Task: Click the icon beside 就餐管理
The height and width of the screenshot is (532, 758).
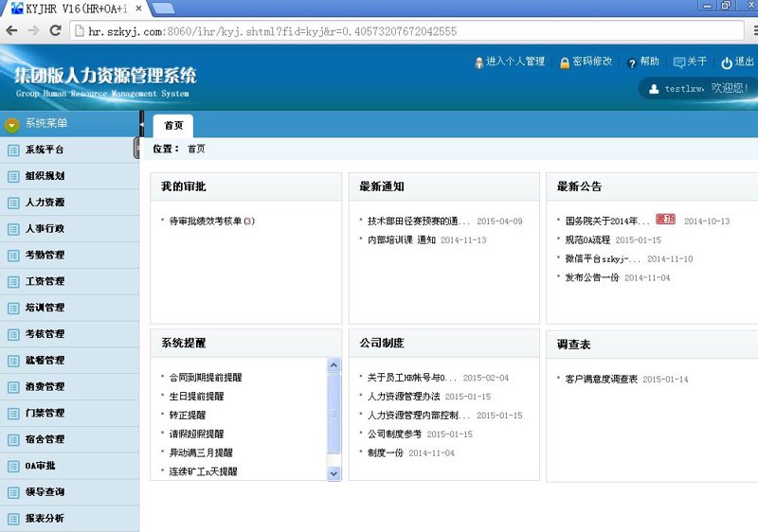Action: [x=13, y=361]
